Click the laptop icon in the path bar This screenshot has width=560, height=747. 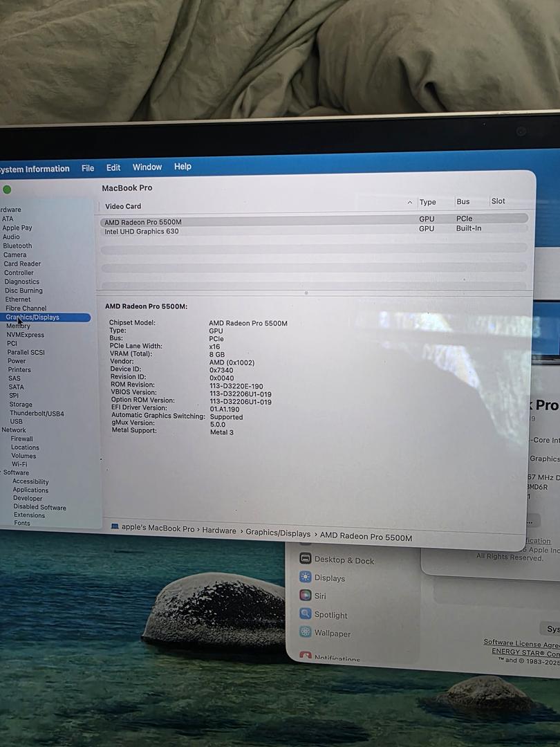(x=115, y=526)
